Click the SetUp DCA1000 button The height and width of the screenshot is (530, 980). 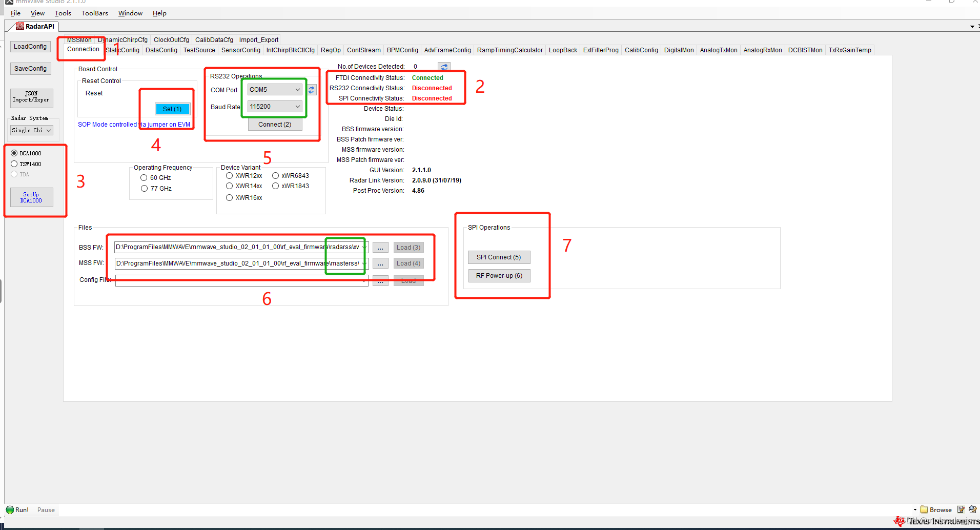[x=31, y=197]
